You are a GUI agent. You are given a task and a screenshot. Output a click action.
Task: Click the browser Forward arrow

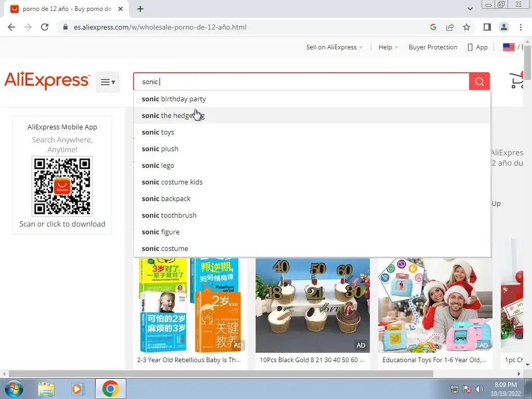pyautogui.click(x=28, y=27)
